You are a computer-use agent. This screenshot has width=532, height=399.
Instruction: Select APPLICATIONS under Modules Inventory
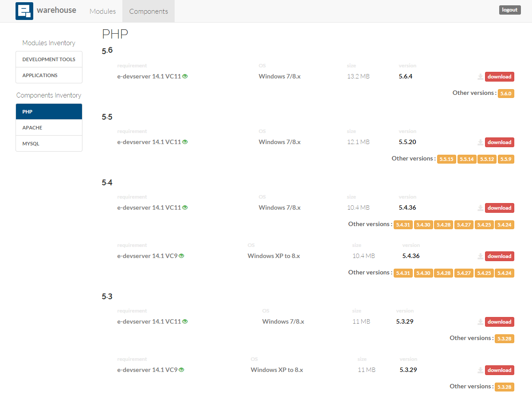(x=49, y=75)
